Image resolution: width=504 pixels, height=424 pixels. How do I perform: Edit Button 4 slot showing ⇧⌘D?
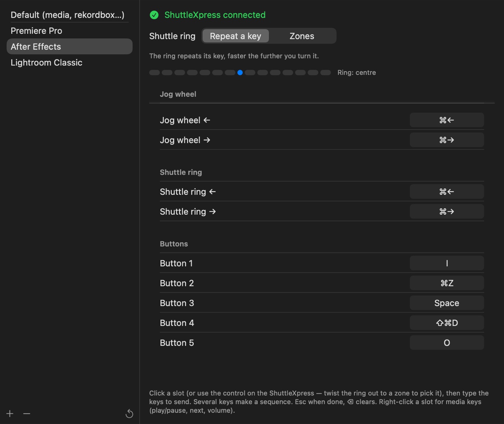tap(447, 323)
